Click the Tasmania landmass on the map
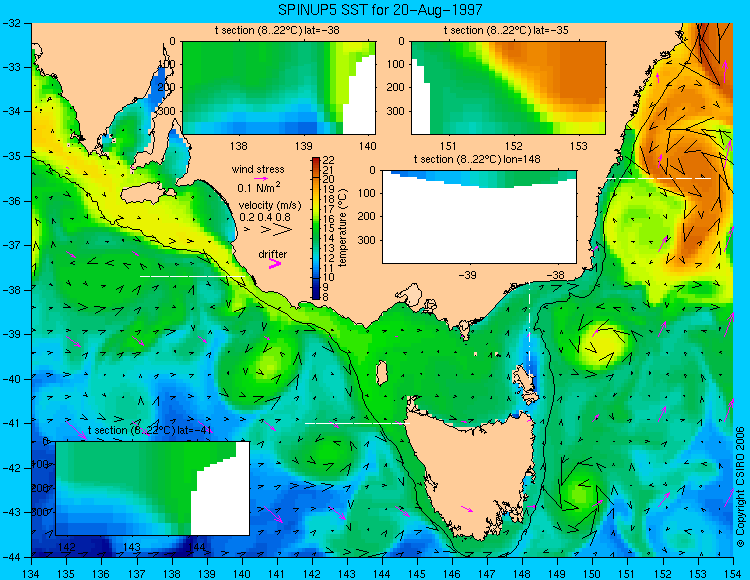The image size is (750, 580). pyautogui.click(x=471, y=473)
